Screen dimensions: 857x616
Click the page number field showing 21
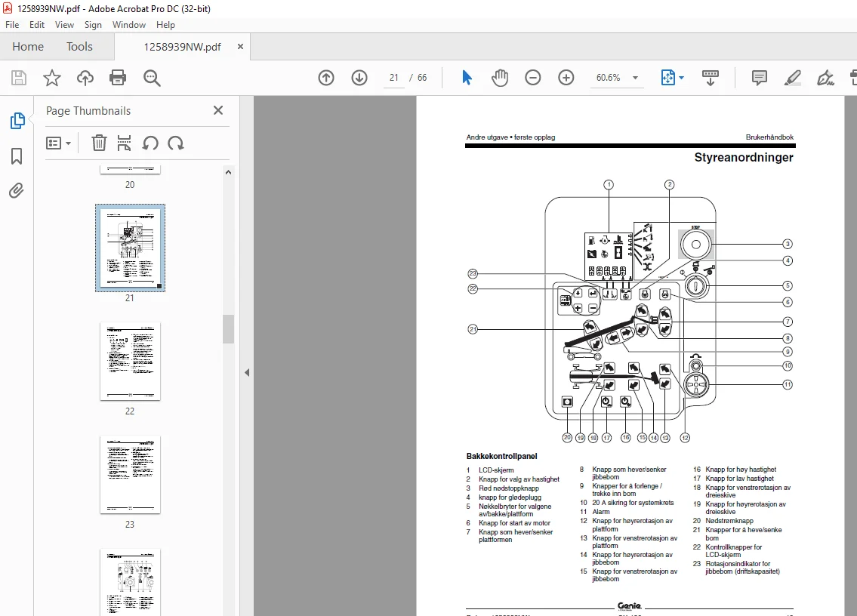(x=393, y=78)
